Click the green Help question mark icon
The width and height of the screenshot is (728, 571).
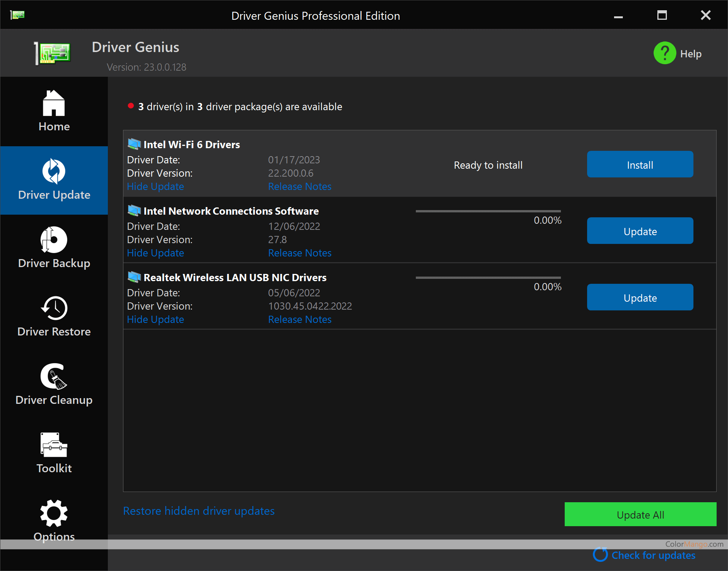(x=664, y=53)
